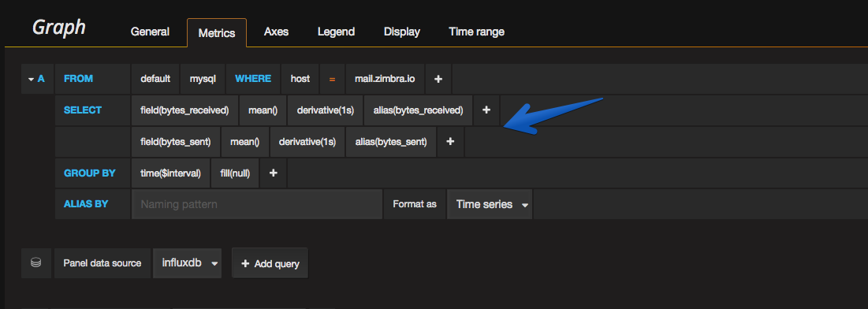Collapse query A with the caret toggle

(x=31, y=79)
